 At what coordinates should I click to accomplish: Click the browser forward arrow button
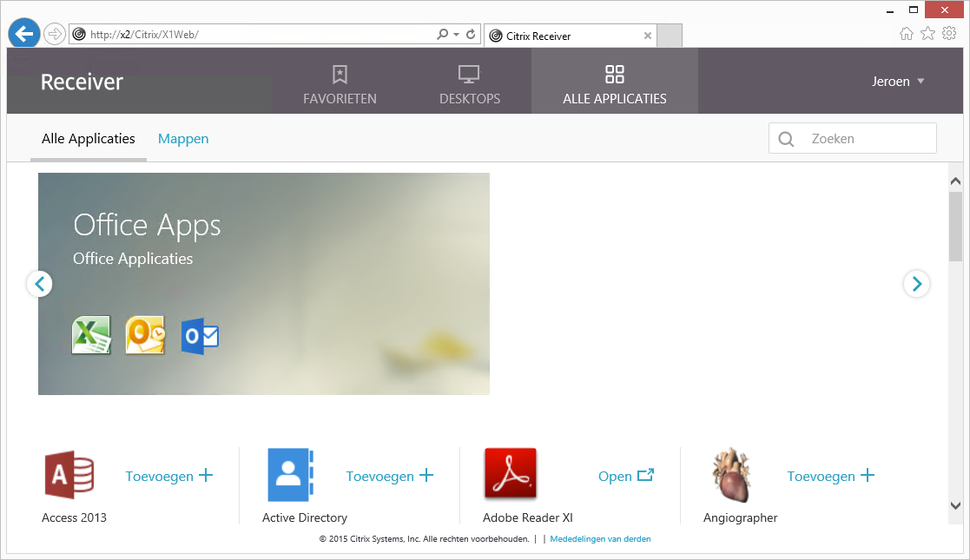click(x=55, y=34)
